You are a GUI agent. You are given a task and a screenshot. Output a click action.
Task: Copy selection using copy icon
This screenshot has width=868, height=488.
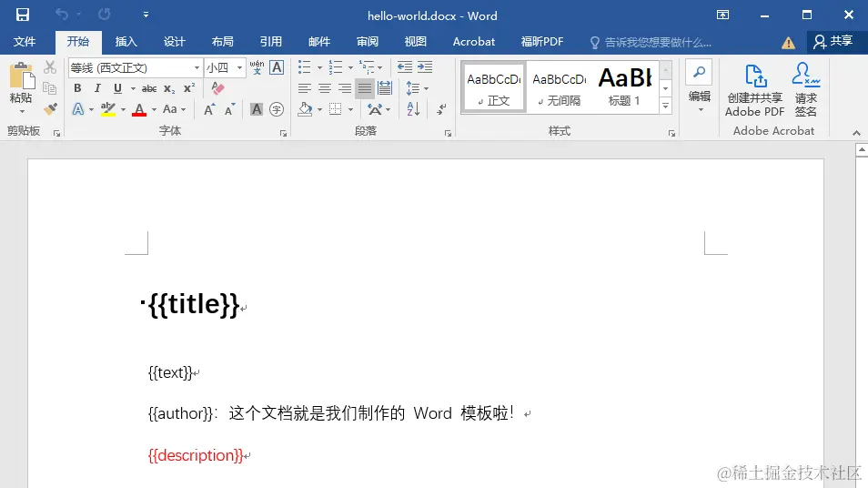pyautogui.click(x=50, y=88)
